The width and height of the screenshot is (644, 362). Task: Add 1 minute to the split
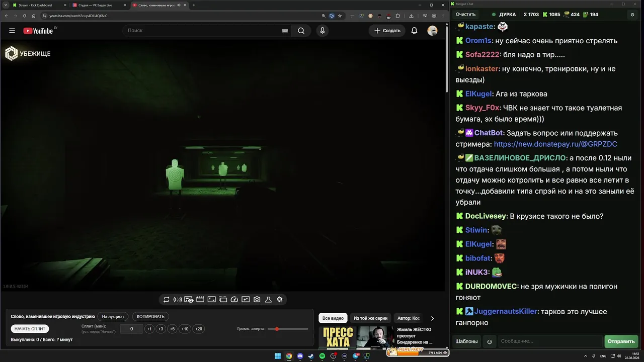[149, 329]
